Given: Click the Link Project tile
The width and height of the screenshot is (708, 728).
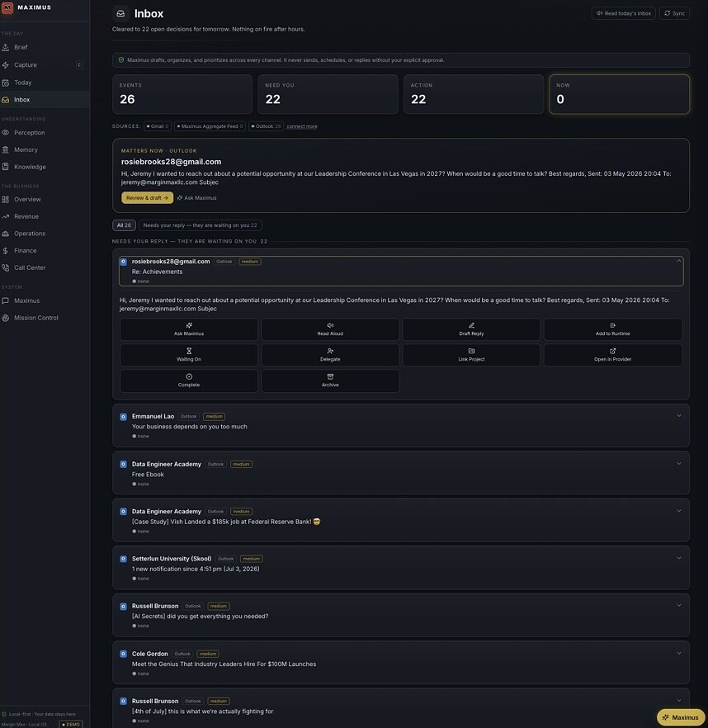Looking at the screenshot, I should pyautogui.click(x=471, y=355).
